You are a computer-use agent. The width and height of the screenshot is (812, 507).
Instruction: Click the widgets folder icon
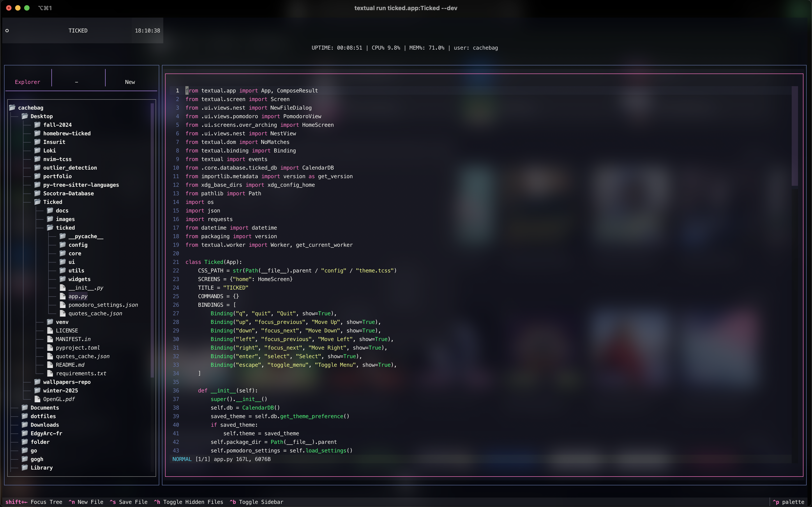(x=63, y=279)
